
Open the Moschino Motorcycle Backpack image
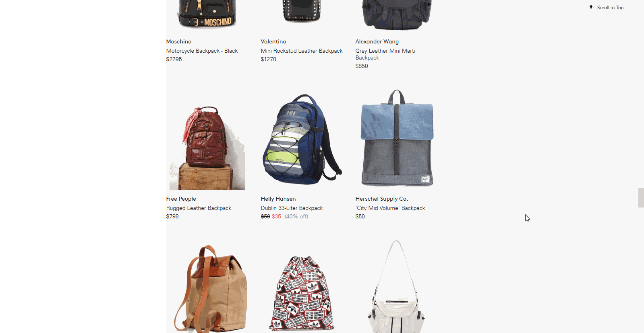(207, 15)
